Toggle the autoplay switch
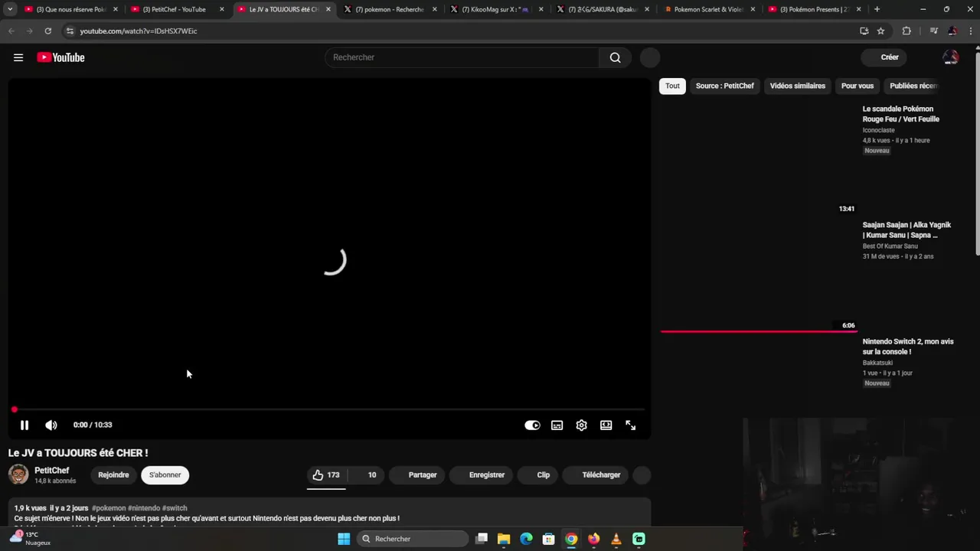The width and height of the screenshot is (980, 551). click(532, 425)
